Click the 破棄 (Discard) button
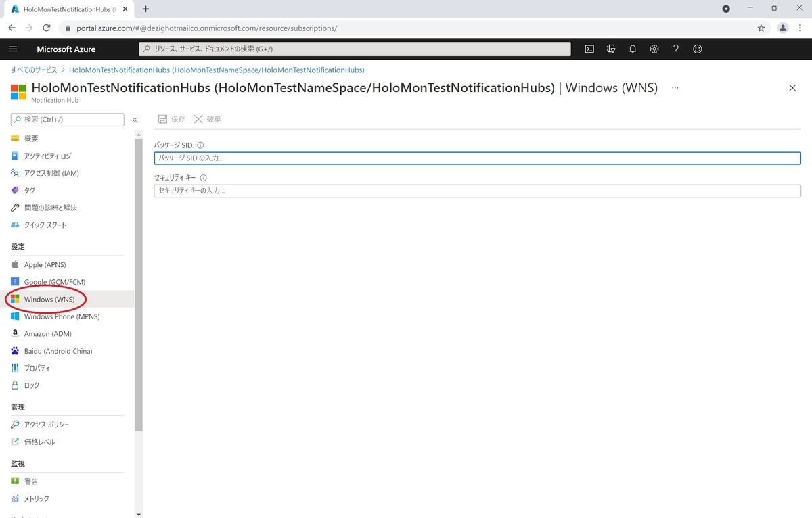Image resolution: width=812 pixels, height=518 pixels. point(208,119)
